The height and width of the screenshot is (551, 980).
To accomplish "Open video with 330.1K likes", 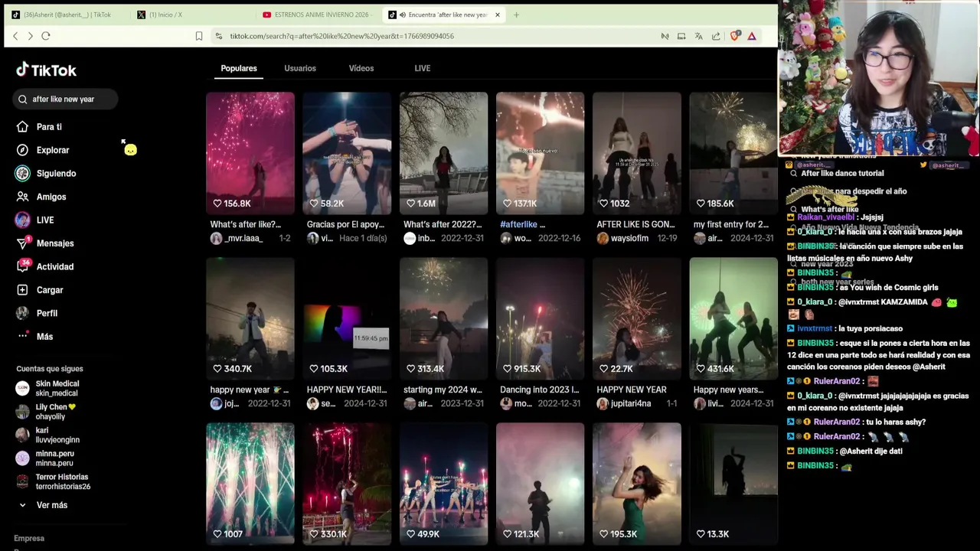I will [346, 484].
